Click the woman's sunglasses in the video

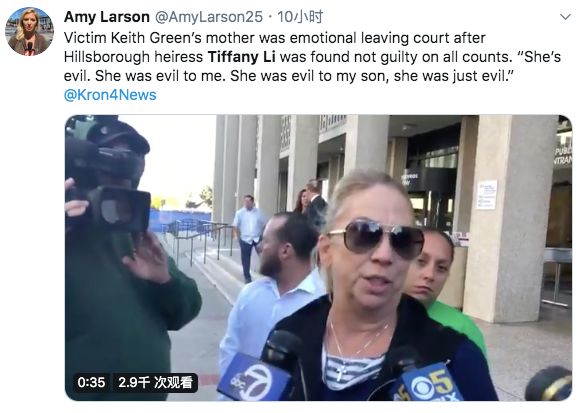click(376, 237)
